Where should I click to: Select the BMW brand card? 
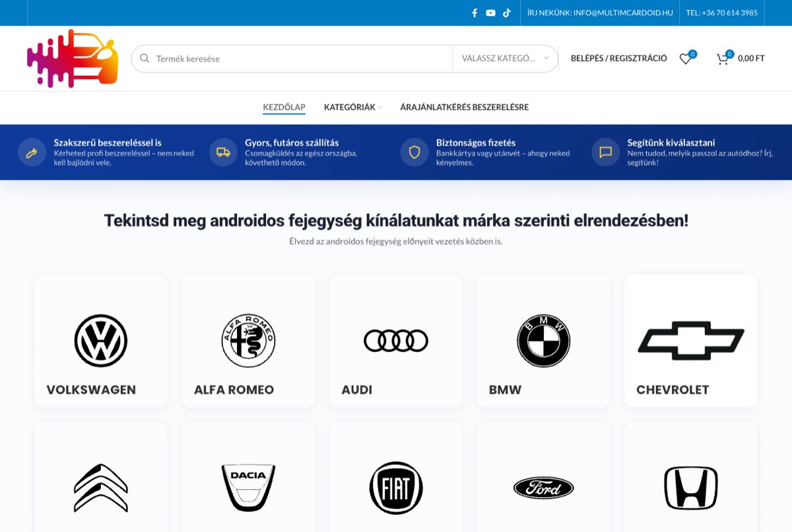[x=543, y=341]
